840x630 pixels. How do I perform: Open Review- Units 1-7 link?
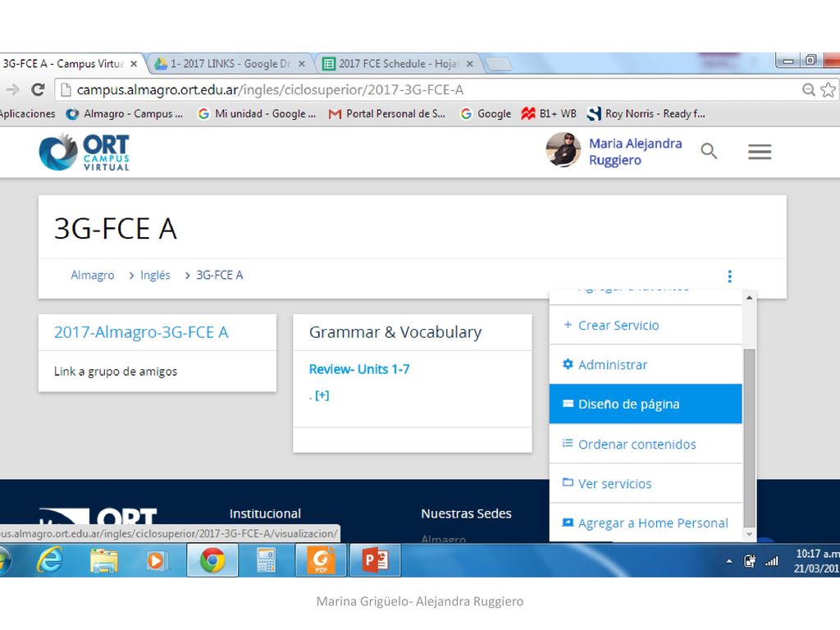pos(359,369)
